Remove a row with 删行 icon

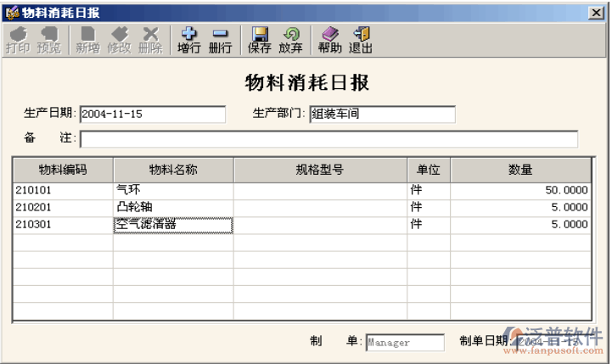click(220, 40)
